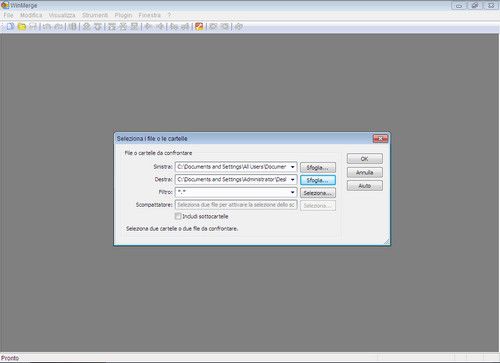Click the Copy Left toolbar icon
Image resolution: width=500 pixels, height=363 pixels.
pyautogui.click(x=160, y=26)
